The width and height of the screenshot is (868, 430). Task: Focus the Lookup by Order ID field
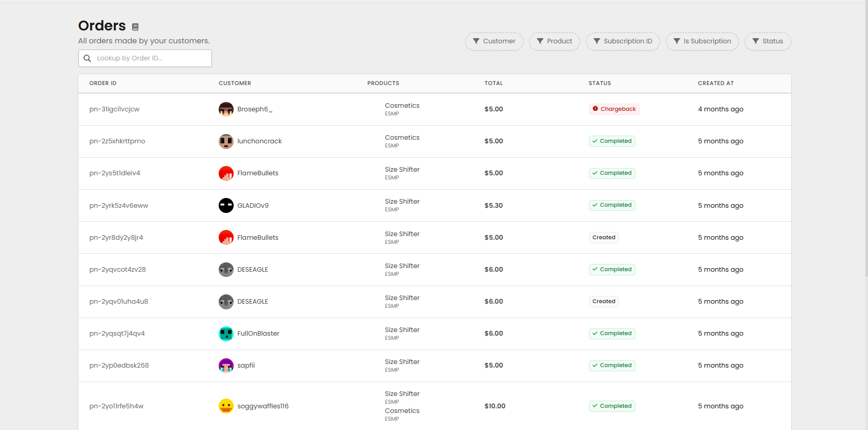[x=152, y=58]
